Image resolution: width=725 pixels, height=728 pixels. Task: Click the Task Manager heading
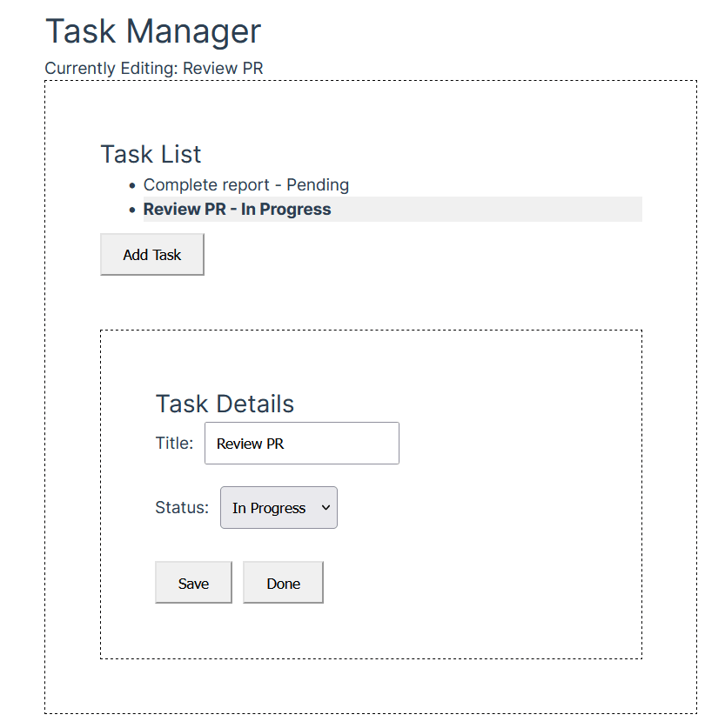[153, 32]
